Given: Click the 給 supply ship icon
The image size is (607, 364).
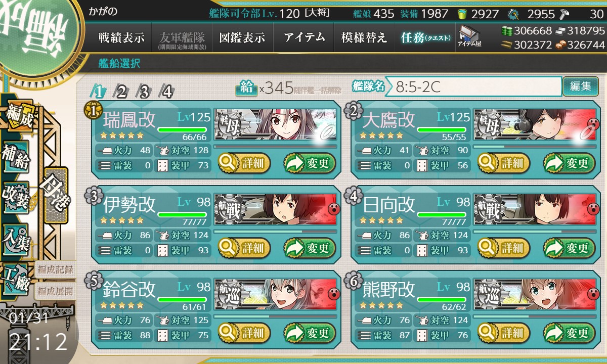Looking at the screenshot, I should click(x=246, y=87).
